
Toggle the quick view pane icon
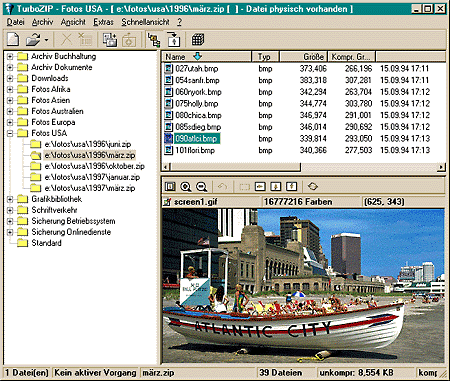174,40
